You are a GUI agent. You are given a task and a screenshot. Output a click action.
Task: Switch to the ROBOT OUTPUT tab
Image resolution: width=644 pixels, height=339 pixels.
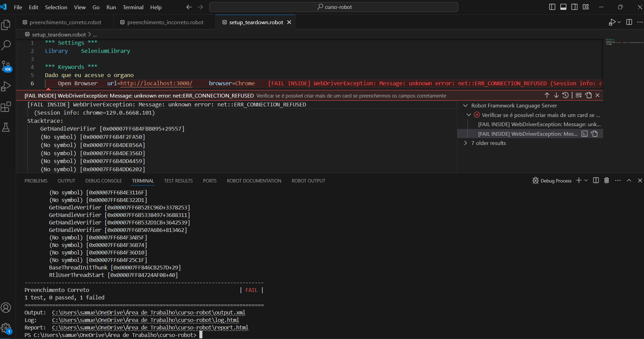pos(308,181)
